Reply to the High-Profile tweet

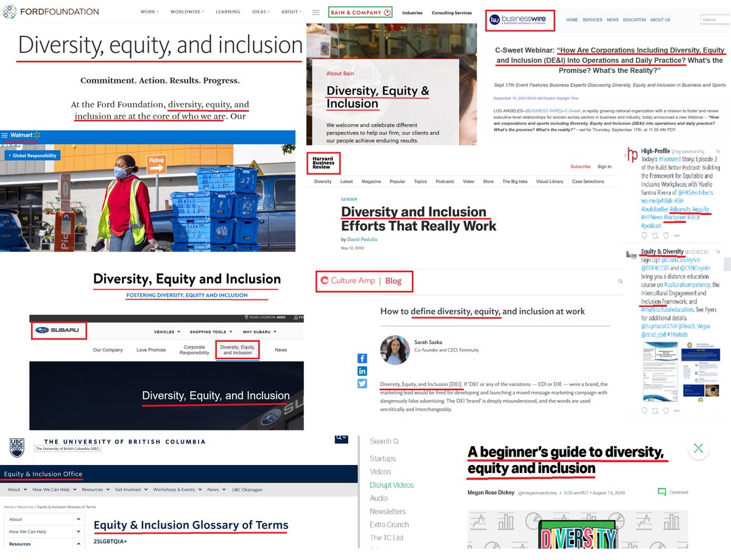[x=644, y=236]
